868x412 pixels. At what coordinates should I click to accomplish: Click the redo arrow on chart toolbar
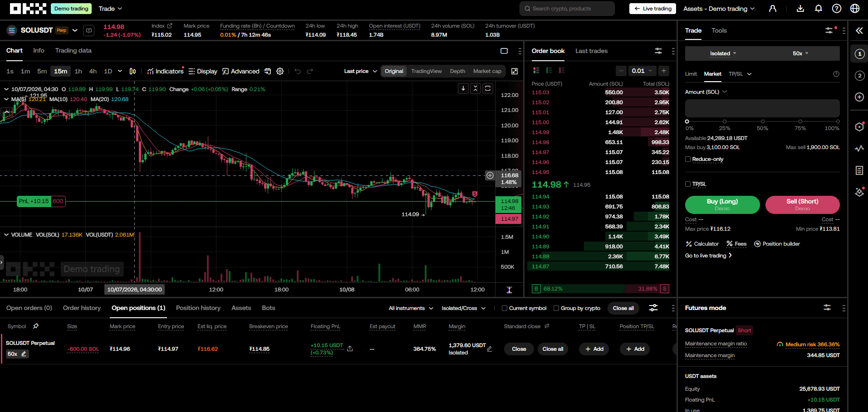310,71
